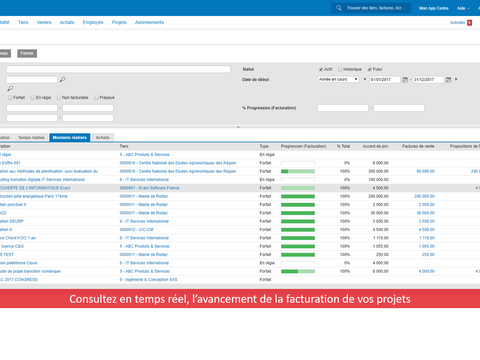The image size is (480, 360).
Task: Click the Activités link
Action: (457, 23)
